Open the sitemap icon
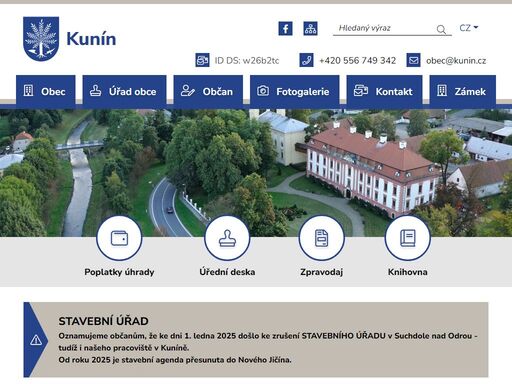This screenshot has width=512, height=384. [310, 28]
